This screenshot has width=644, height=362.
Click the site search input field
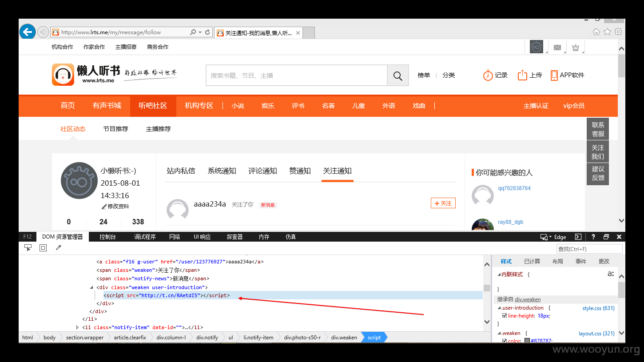297,76
